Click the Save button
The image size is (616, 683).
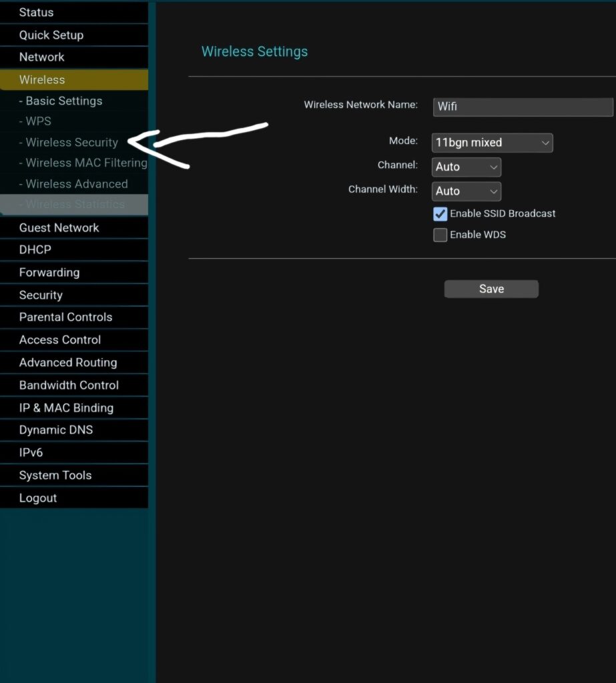click(x=491, y=289)
